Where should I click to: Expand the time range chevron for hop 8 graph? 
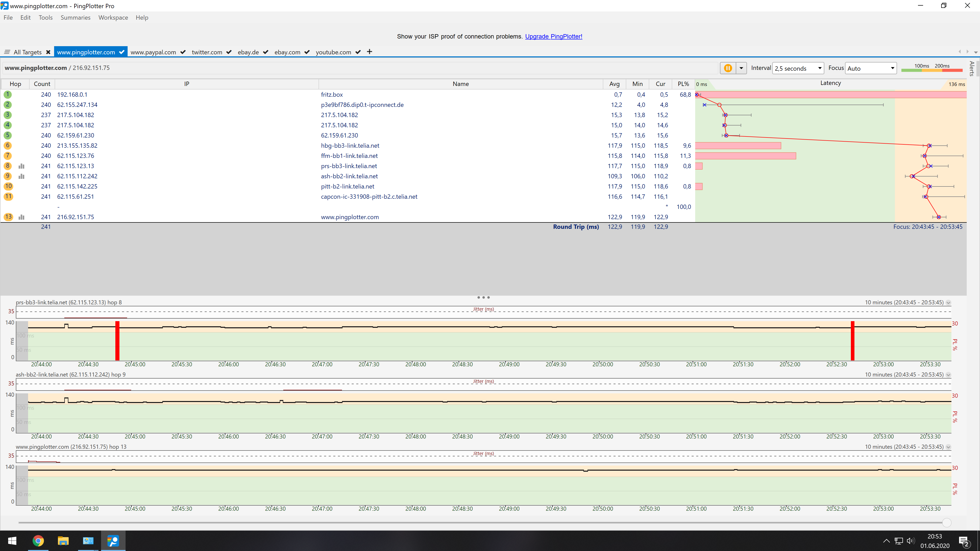[x=948, y=303]
